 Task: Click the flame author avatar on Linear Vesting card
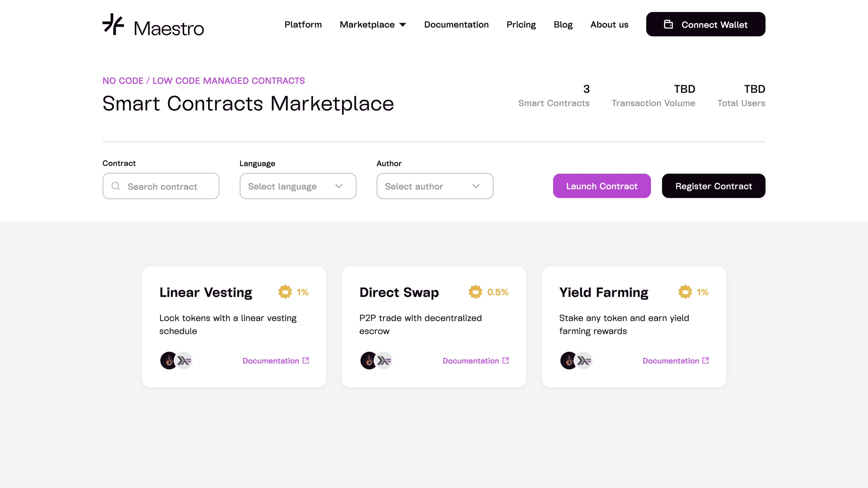(168, 360)
